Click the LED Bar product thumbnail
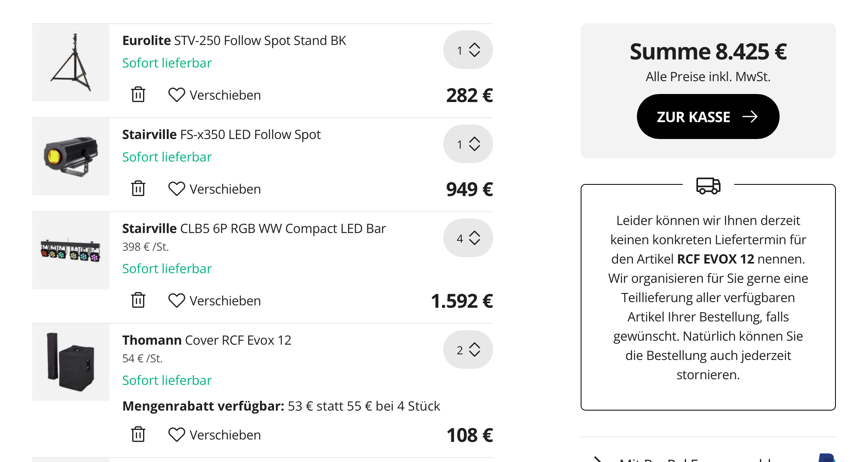The image size is (868, 462). (x=71, y=251)
